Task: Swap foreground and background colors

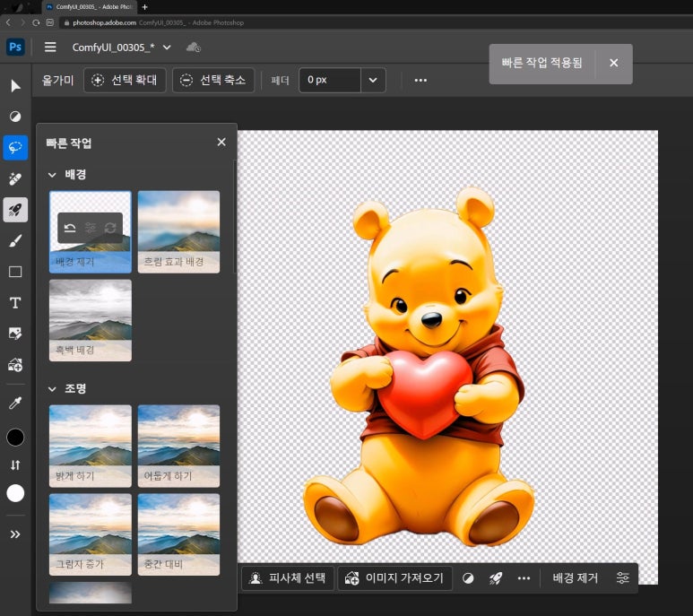Action: pyautogui.click(x=15, y=464)
